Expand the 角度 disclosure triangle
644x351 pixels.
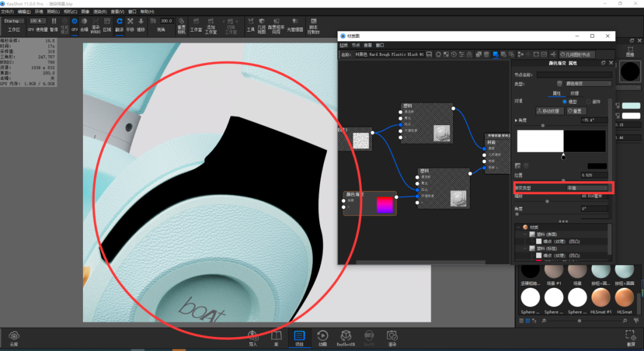(x=516, y=120)
